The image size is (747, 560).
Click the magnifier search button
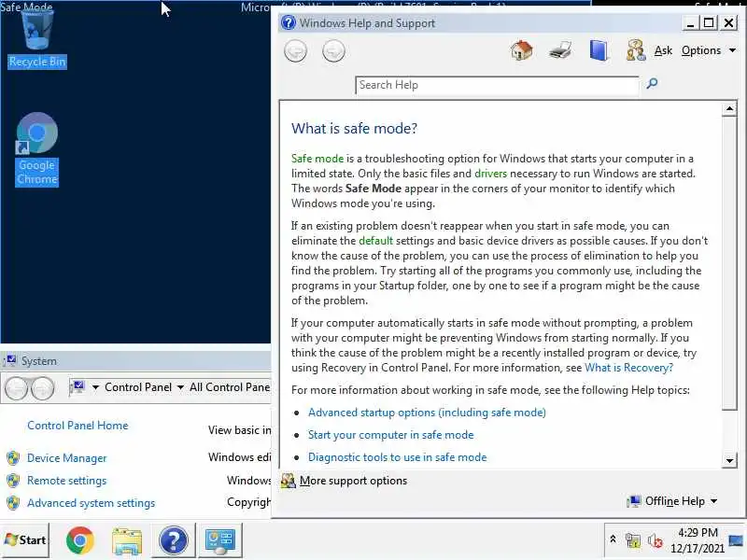[x=652, y=84]
